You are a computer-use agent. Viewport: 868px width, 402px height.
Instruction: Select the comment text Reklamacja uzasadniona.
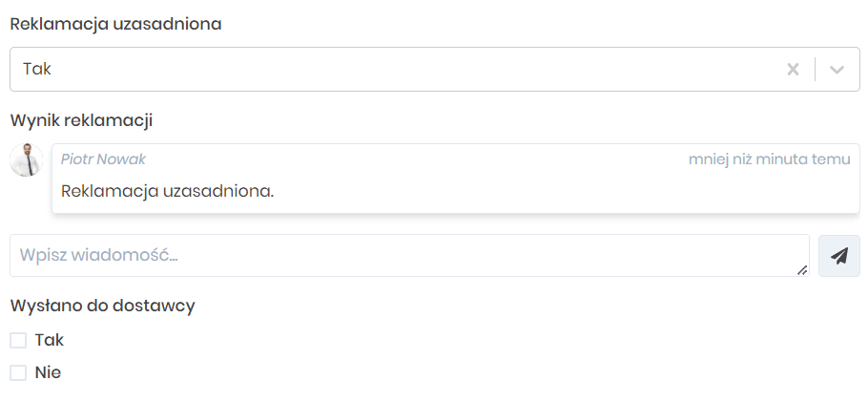[x=167, y=191]
